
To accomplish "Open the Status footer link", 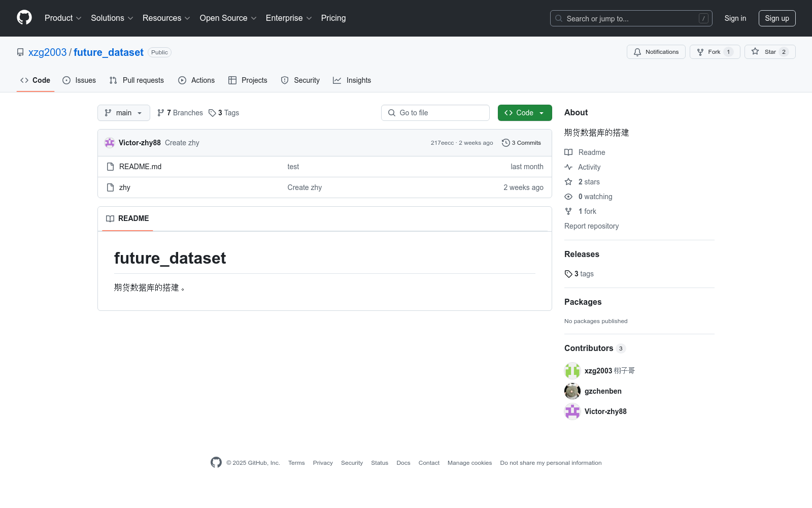I will 380,463.
